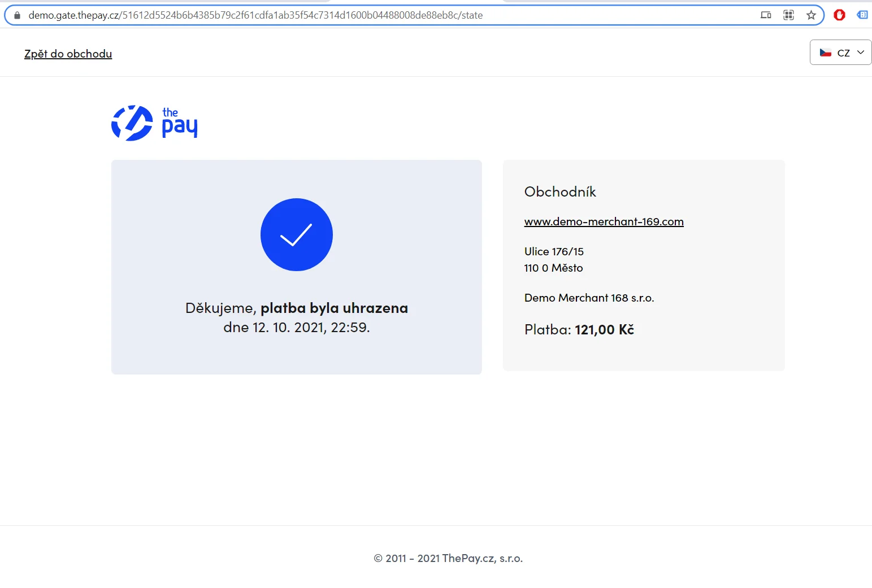Open the QR code generator icon
Screen dimensions: 872x588
point(788,15)
